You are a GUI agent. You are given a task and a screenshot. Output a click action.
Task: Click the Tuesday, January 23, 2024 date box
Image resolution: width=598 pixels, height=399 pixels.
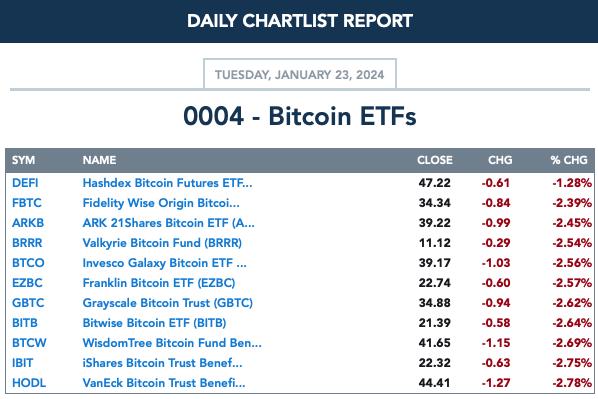pos(300,74)
